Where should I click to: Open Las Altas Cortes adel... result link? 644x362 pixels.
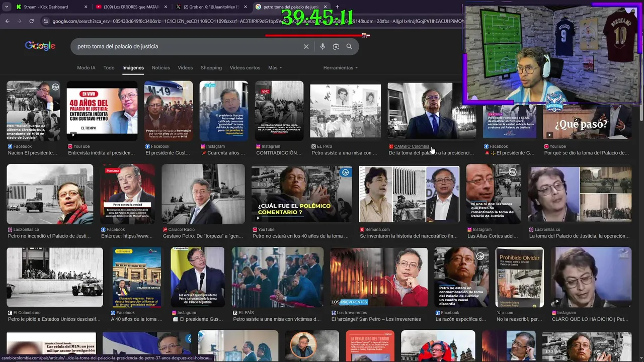click(493, 236)
